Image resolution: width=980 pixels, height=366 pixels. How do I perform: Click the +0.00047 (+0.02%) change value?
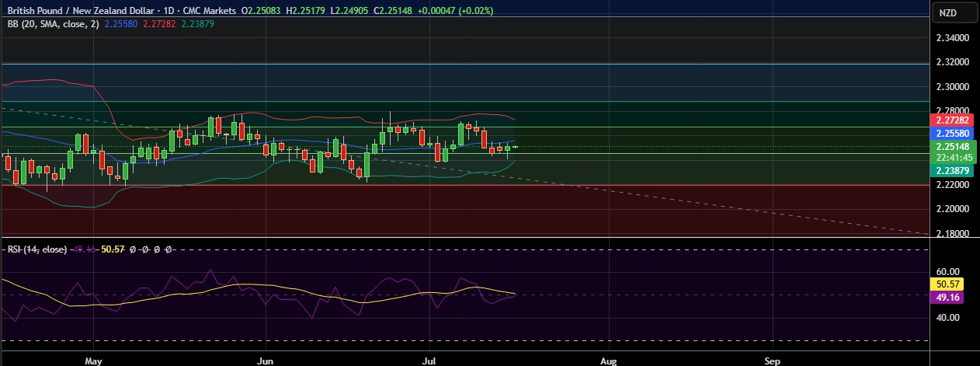point(454,11)
